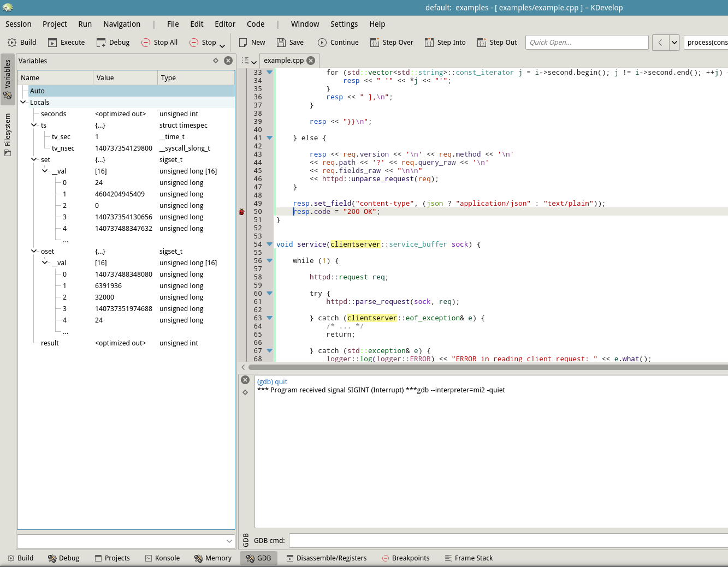Select the Auto row in Variables
This screenshot has width=728, height=567.
(x=126, y=91)
